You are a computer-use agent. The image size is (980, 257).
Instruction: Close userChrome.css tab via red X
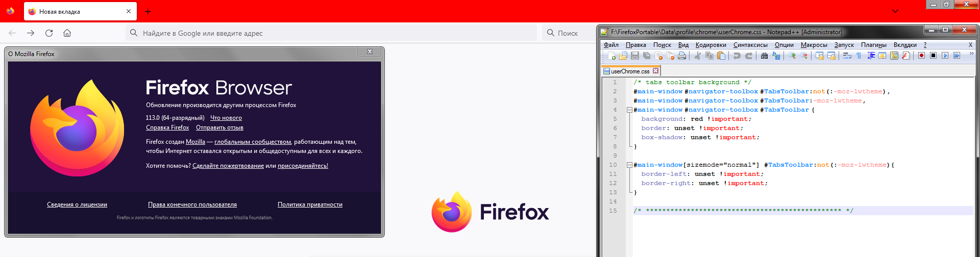(x=656, y=71)
